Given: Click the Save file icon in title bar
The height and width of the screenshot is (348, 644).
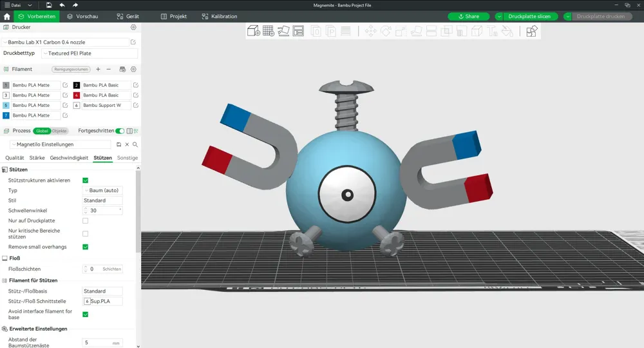Looking at the screenshot, I should (x=49, y=5).
